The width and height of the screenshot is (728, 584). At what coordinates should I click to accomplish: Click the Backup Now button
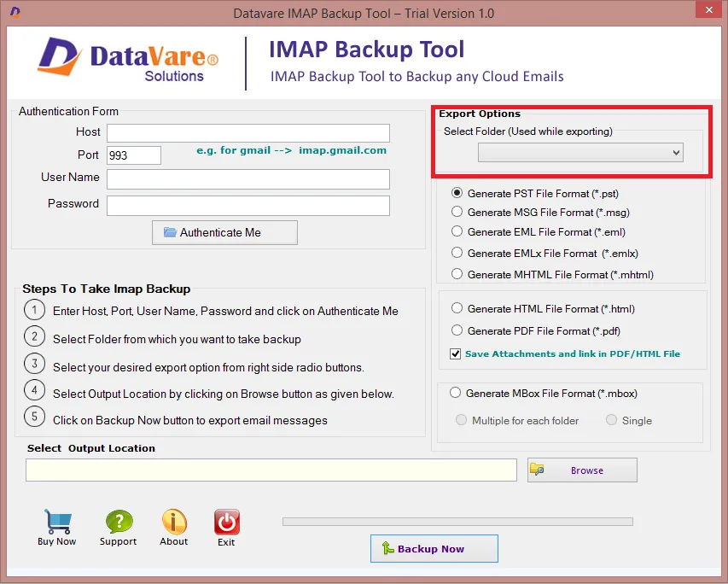[434, 549]
